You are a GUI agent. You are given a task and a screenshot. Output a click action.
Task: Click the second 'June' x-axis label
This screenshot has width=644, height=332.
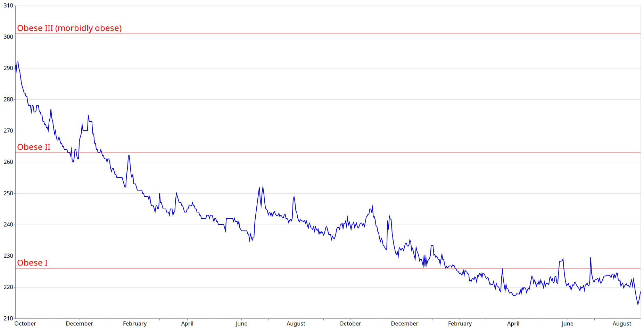(x=567, y=324)
